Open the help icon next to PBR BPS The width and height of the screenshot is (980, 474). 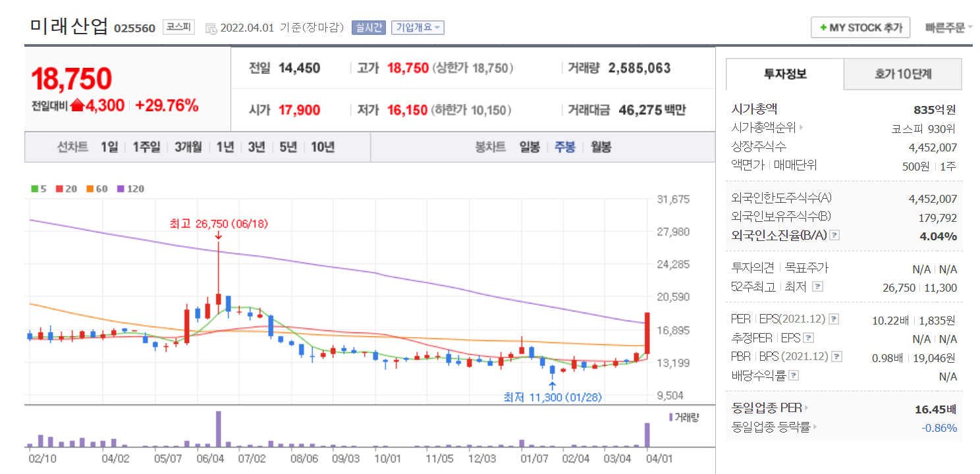[836, 357]
